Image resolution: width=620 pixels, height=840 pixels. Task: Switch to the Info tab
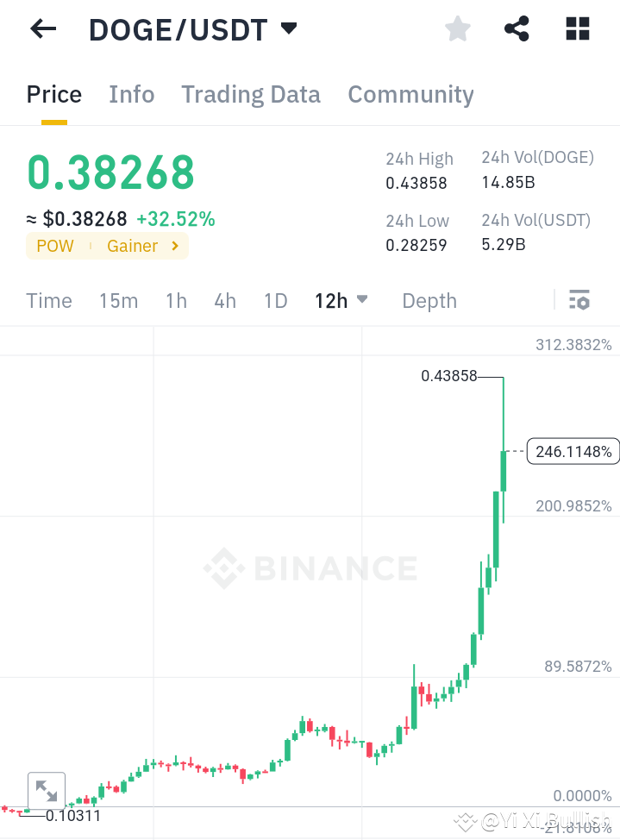pyautogui.click(x=131, y=94)
